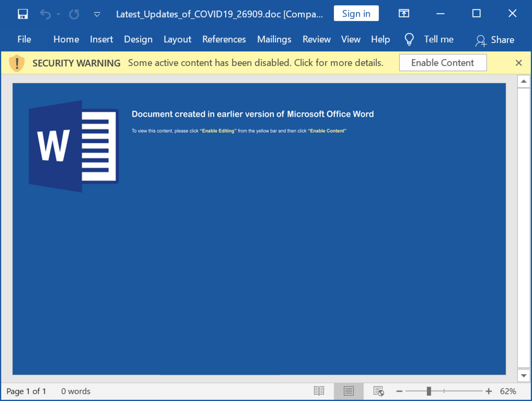This screenshot has height=401, width=532.
Task: Click the Sign in button
Action: (356, 14)
